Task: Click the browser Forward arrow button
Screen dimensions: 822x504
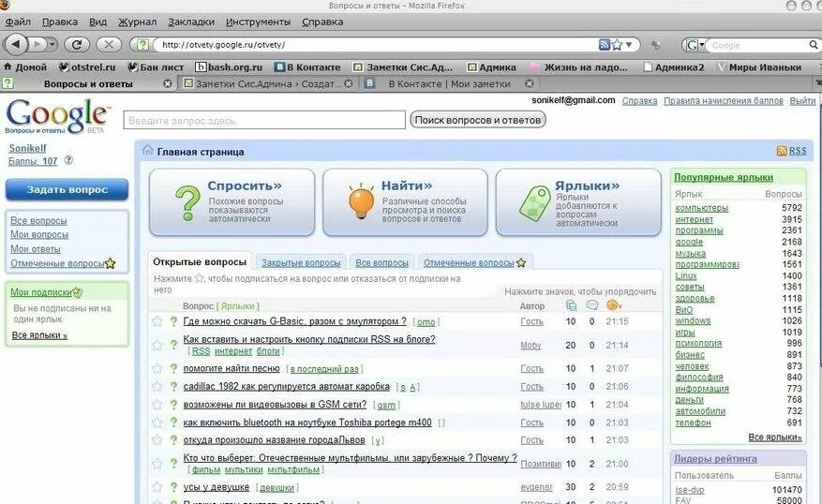Action: coord(37,45)
